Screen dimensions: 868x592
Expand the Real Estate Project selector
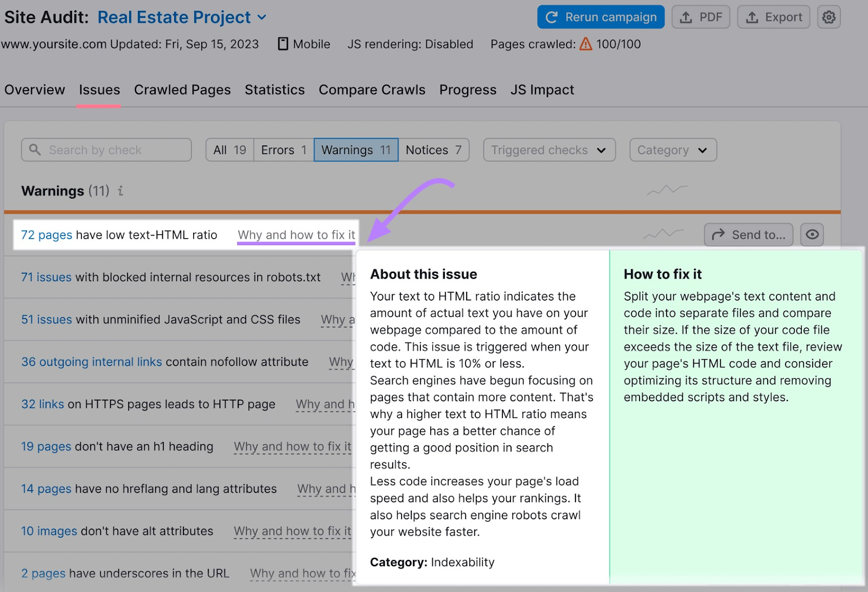click(x=262, y=17)
